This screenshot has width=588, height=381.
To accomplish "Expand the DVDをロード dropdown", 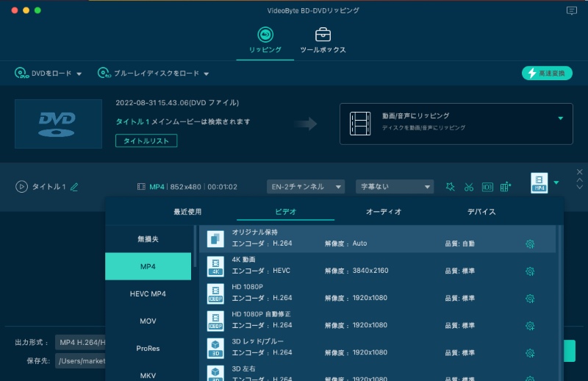I will (79, 74).
